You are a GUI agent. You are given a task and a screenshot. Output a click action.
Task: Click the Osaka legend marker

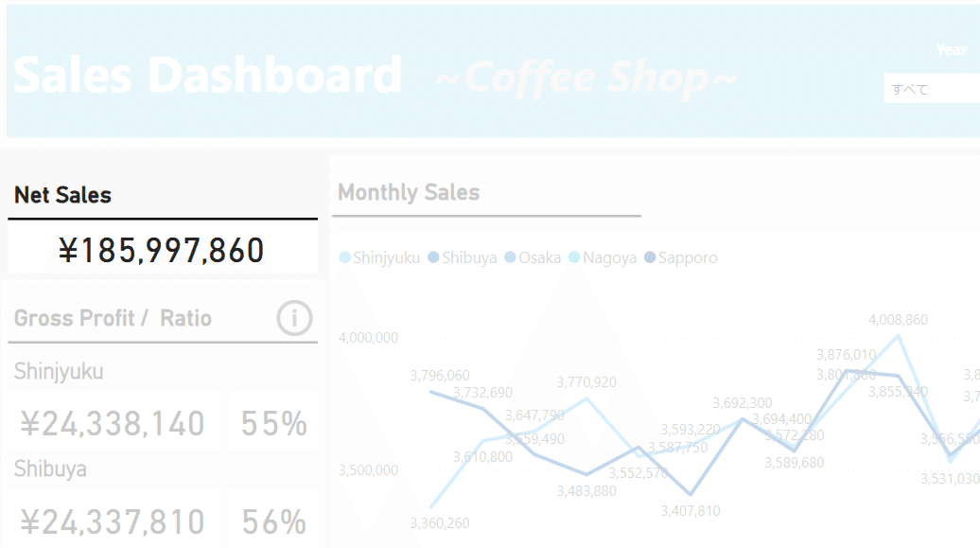tap(510, 257)
